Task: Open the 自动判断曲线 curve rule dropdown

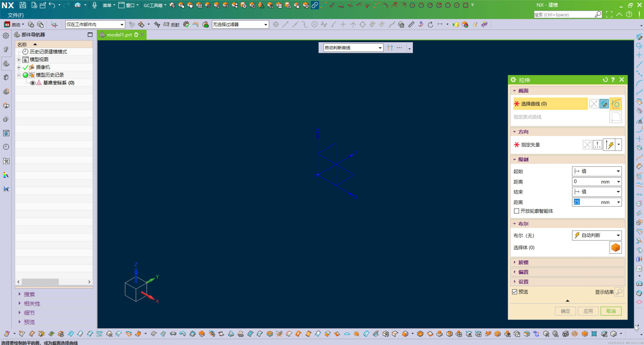Action: click(x=380, y=48)
